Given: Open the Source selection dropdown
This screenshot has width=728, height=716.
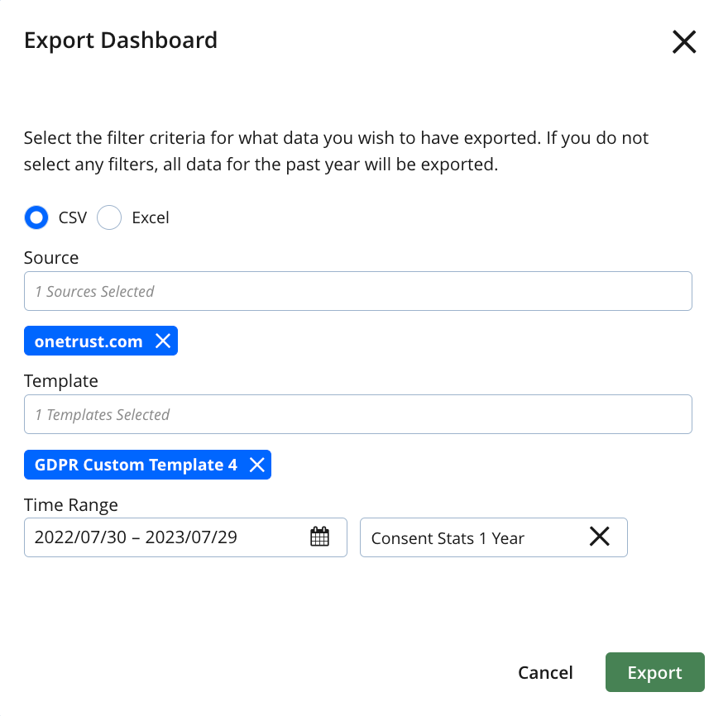Looking at the screenshot, I should (357, 291).
